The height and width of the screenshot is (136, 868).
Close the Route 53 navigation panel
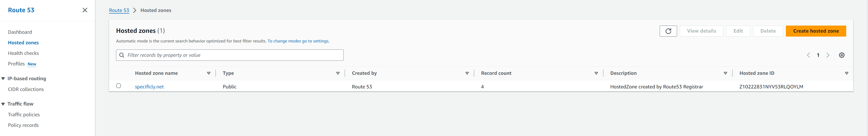click(x=85, y=10)
